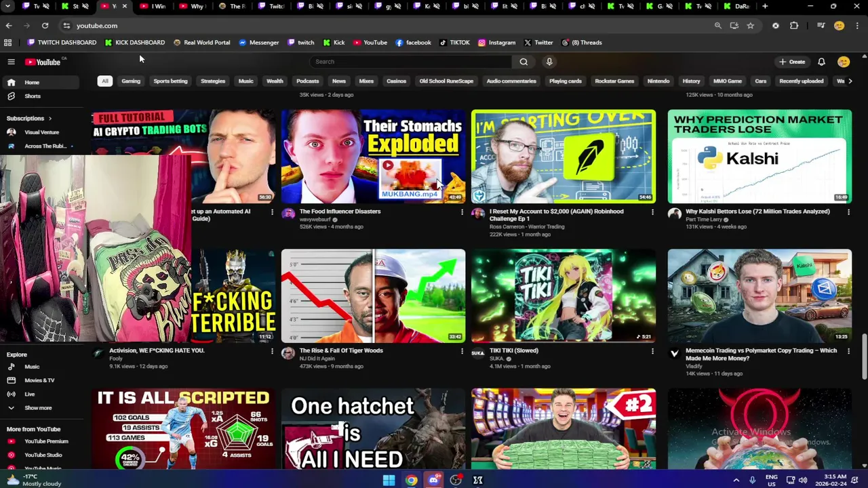The height and width of the screenshot is (488, 868).
Task: Click the YouTube logo
Action: (x=43, y=62)
